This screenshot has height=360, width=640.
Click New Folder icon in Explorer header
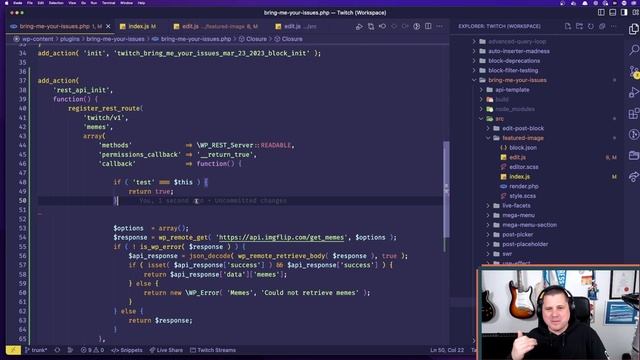(x=579, y=26)
